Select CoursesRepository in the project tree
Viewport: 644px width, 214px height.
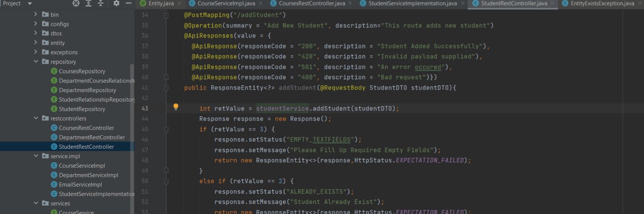coord(82,71)
